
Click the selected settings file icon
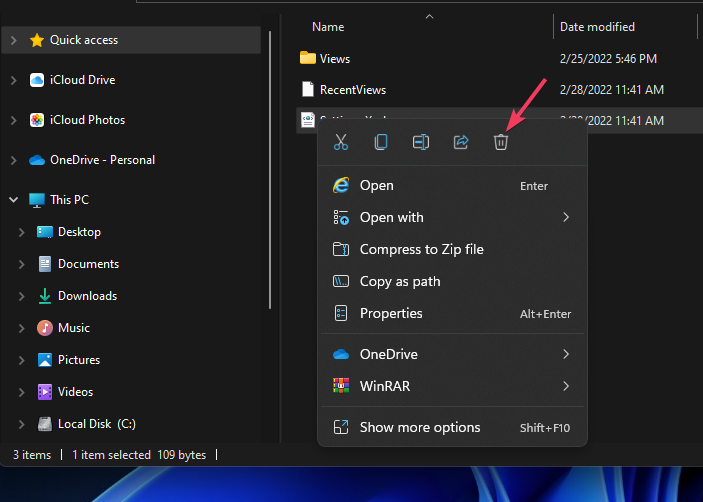(x=308, y=120)
